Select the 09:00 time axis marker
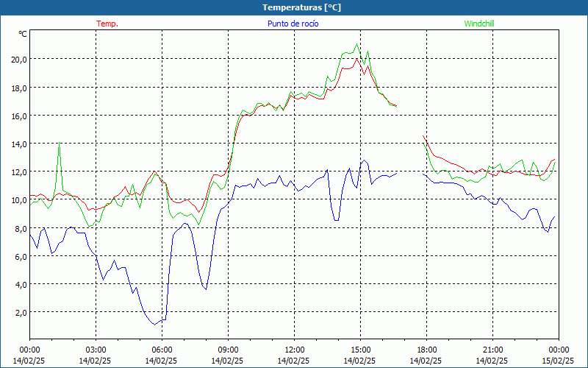The height and width of the screenshot is (368, 588). 228,350
